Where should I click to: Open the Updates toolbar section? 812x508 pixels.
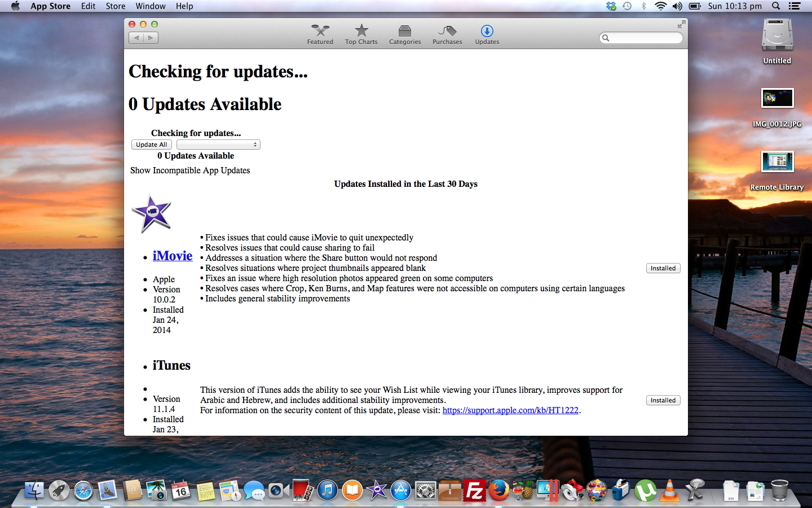487,34
